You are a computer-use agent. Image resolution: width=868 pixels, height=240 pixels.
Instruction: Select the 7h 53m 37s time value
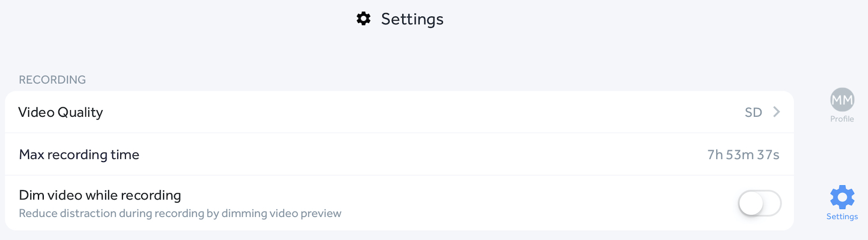[x=743, y=155]
